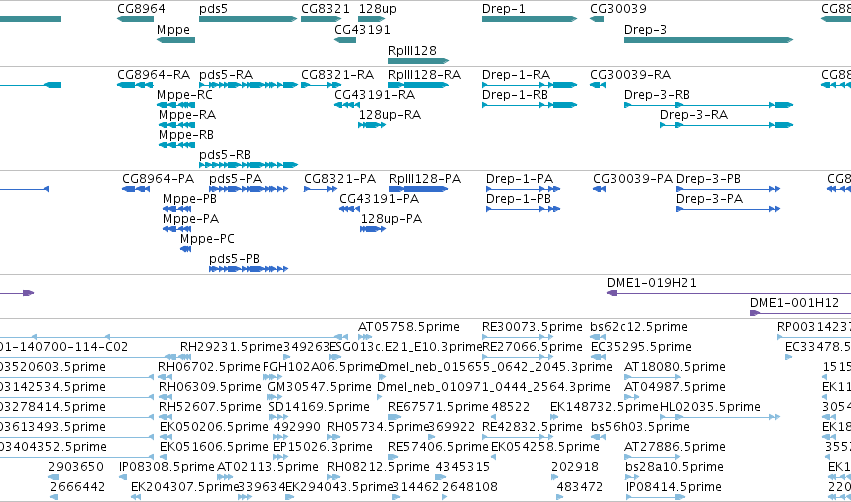Select the CG8321-RA transcript
The height and width of the screenshot is (502, 851).
[321, 85]
